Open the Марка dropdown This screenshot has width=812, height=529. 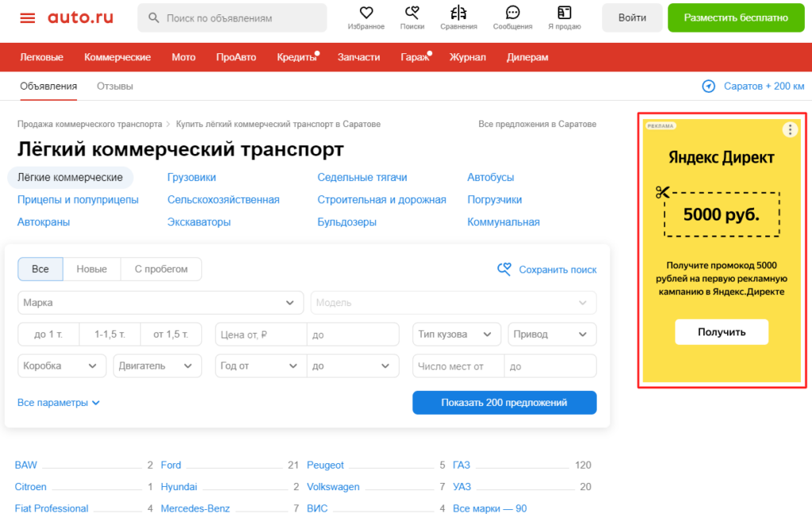pos(159,302)
